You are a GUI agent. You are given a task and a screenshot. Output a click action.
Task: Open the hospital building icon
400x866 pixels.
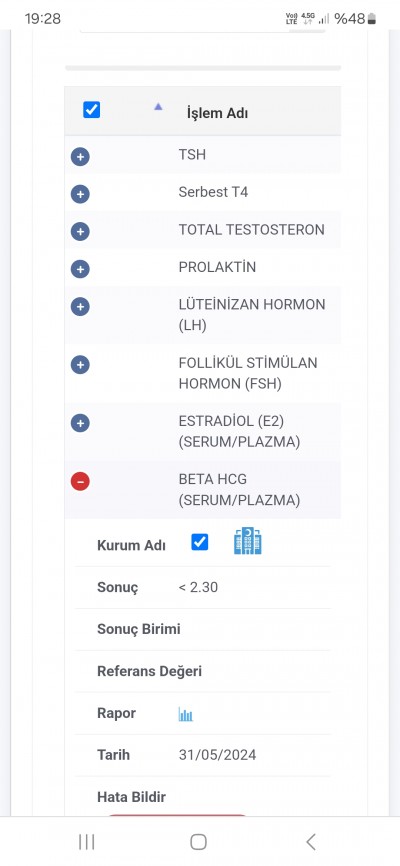click(x=248, y=541)
